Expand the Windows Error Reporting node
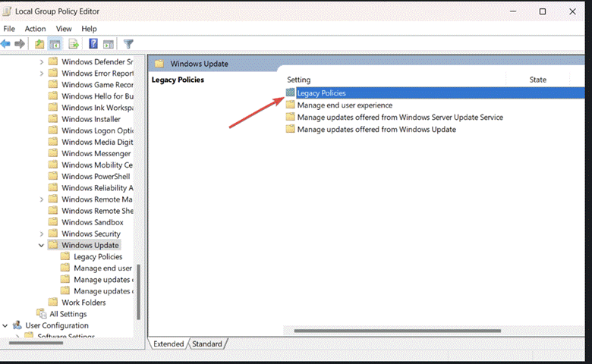This screenshot has width=592, height=364. [x=42, y=73]
